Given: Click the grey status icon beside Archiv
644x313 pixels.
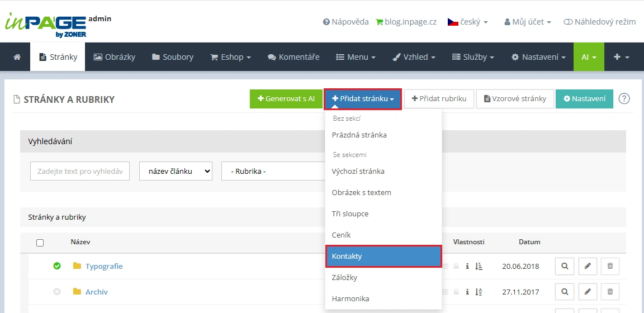Looking at the screenshot, I should 57,292.
